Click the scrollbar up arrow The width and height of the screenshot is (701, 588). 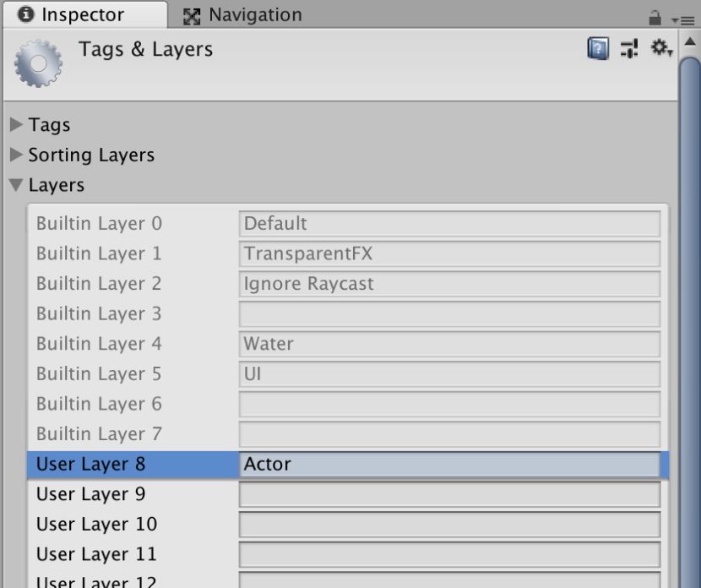coord(690,42)
